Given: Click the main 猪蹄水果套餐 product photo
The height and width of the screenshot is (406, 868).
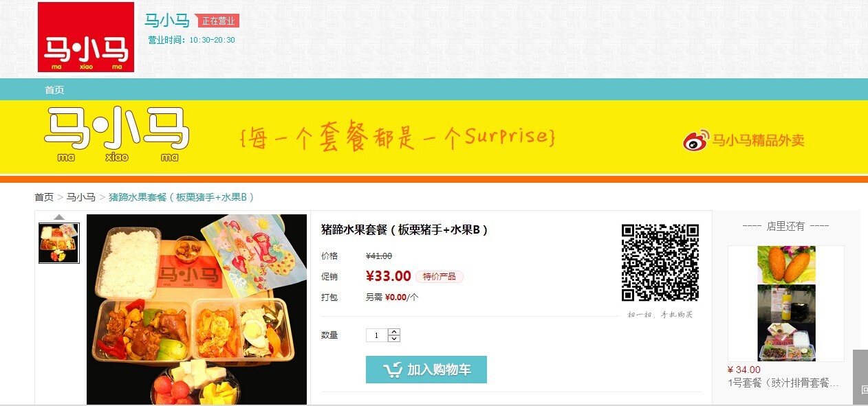Looking at the screenshot, I should (x=197, y=309).
